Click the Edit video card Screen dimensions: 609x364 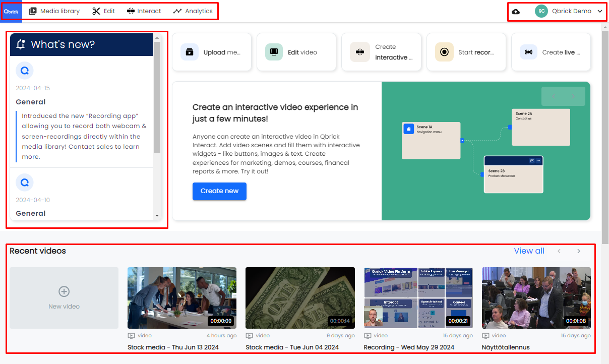click(296, 52)
